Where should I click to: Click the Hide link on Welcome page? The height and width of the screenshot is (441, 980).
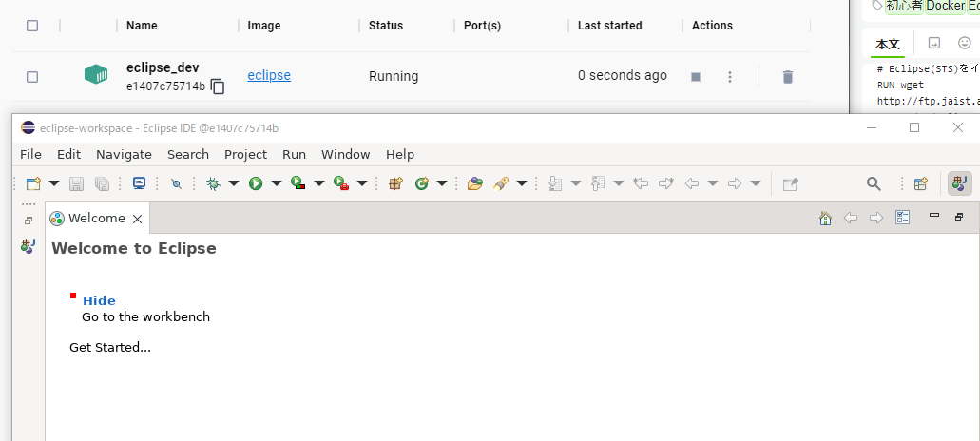click(x=99, y=300)
